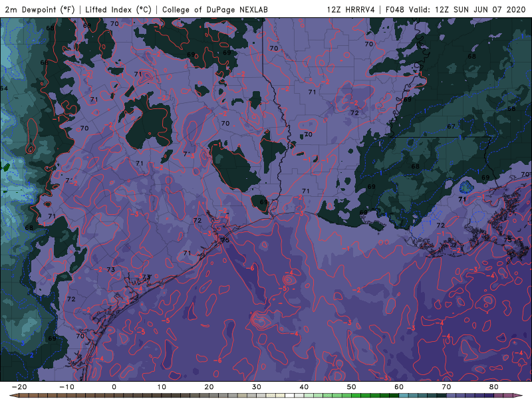Image resolution: width=532 pixels, height=399 pixels.
Task: Click the "College of DuPage NEXLAB" label
Action: tap(215, 9)
